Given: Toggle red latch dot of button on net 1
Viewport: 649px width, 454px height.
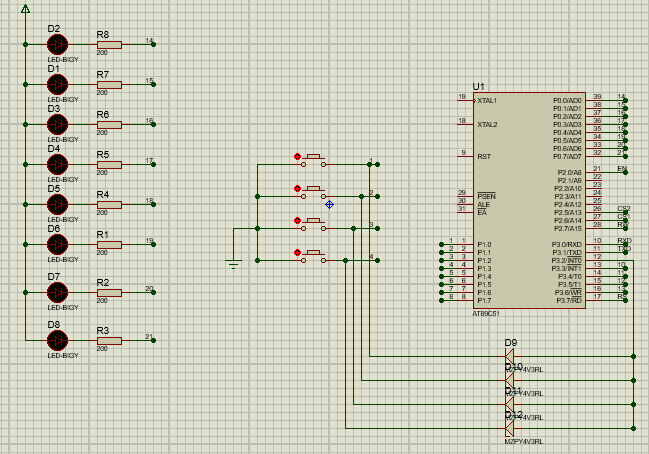Looking at the screenshot, I should [x=297, y=156].
